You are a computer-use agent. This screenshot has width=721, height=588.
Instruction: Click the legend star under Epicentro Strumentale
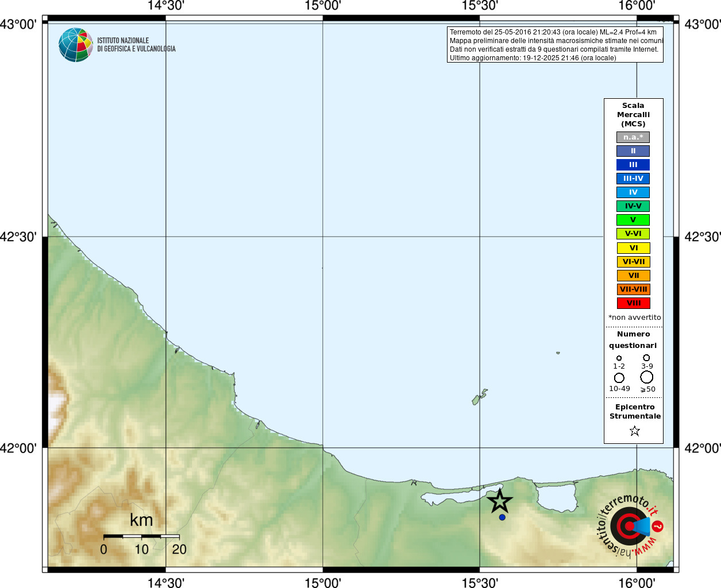pos(634,431)
